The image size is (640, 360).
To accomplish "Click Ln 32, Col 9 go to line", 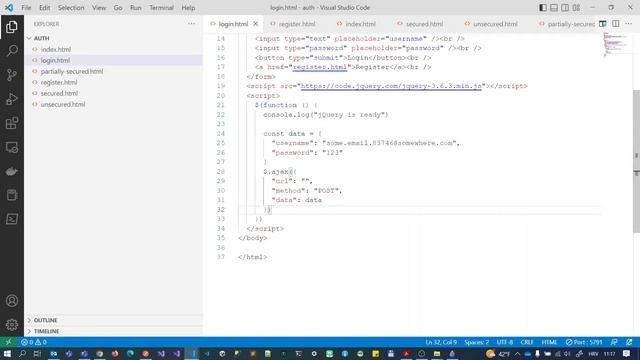I will [x=441, y=342].
